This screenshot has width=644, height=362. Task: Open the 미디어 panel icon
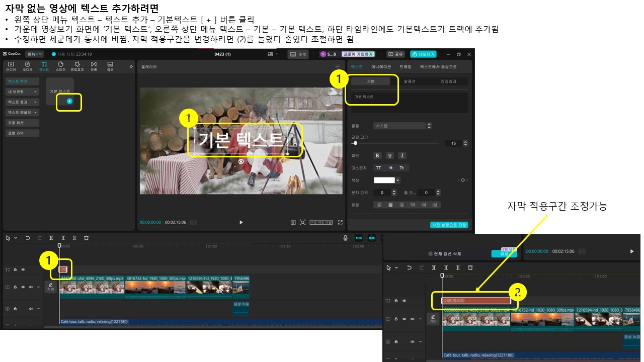pos(11,66)
